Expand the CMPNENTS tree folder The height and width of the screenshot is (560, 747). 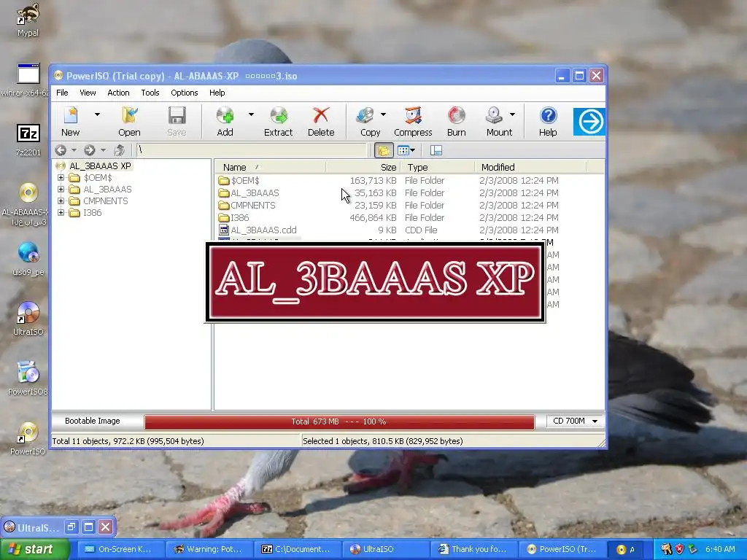[61, 201]
